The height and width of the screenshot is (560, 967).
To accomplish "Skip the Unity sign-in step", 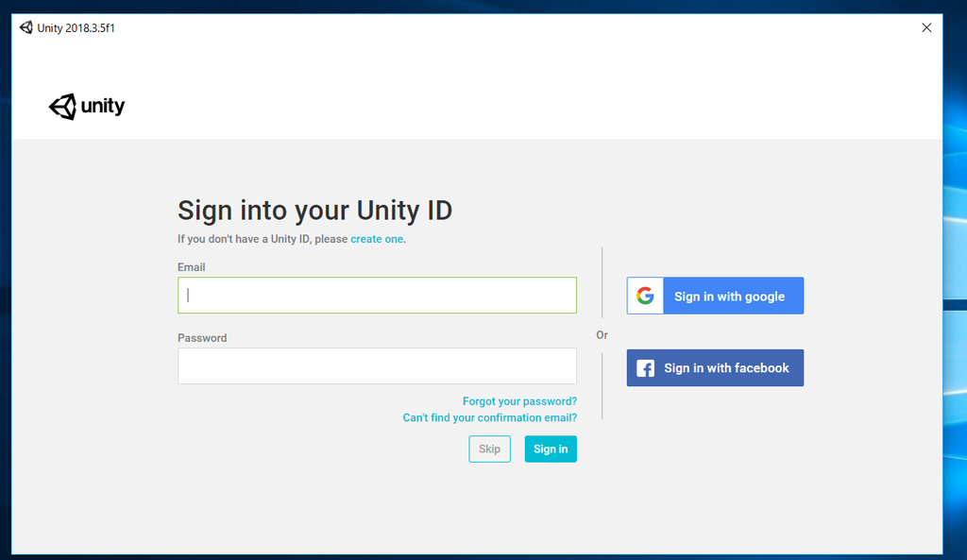I will point(490,449).
